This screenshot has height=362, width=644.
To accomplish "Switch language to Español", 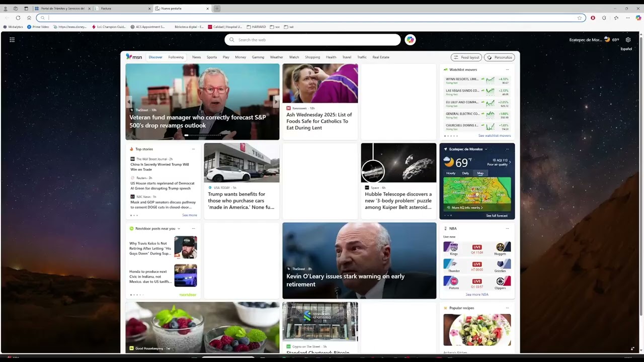I will click(x=626, y=49).
